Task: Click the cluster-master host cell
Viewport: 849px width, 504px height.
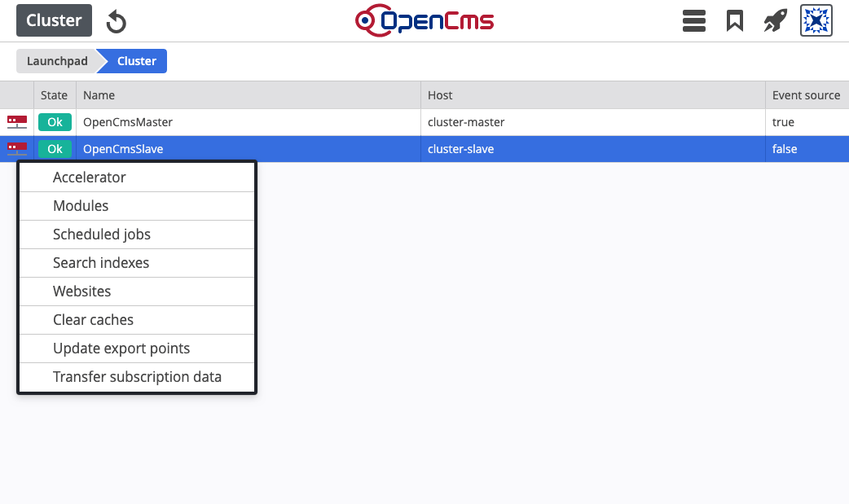Action: point(593,122)
